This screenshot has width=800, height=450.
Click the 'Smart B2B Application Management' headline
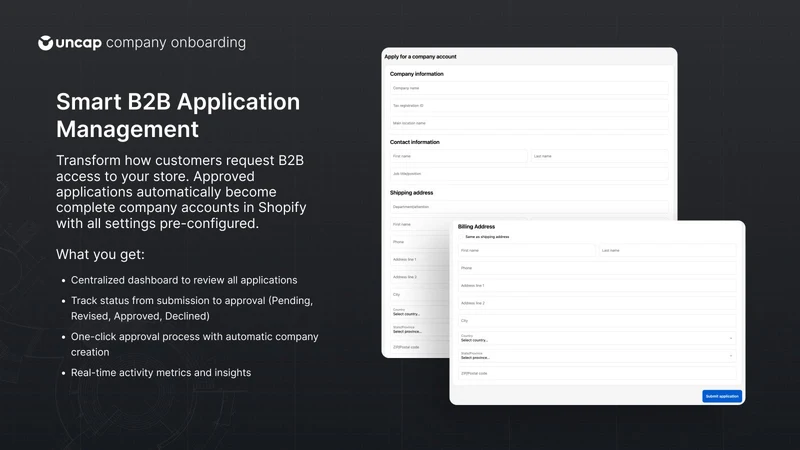tap(178, 115)
